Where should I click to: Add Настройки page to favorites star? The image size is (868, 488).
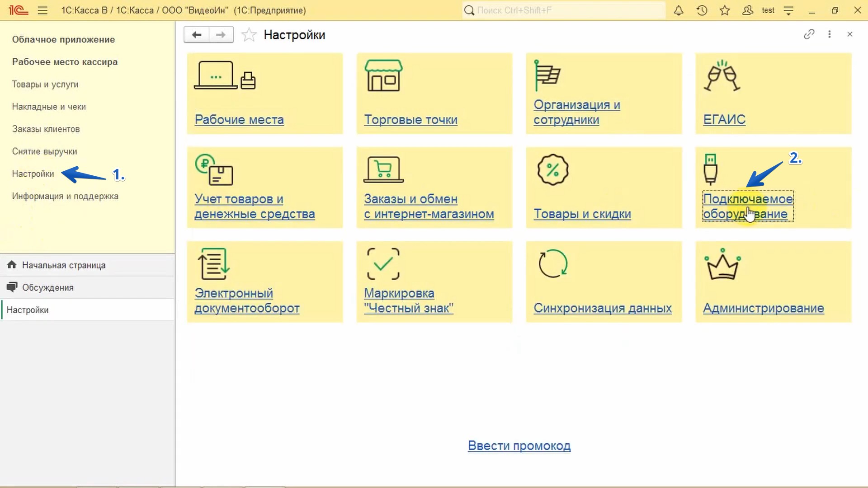point(249,35)
